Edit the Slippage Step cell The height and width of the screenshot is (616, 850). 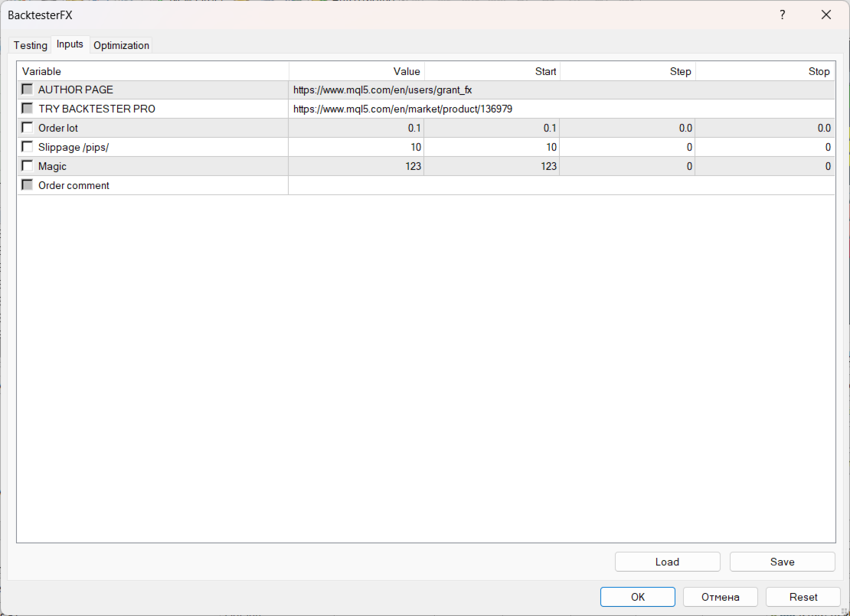[627, 147]
